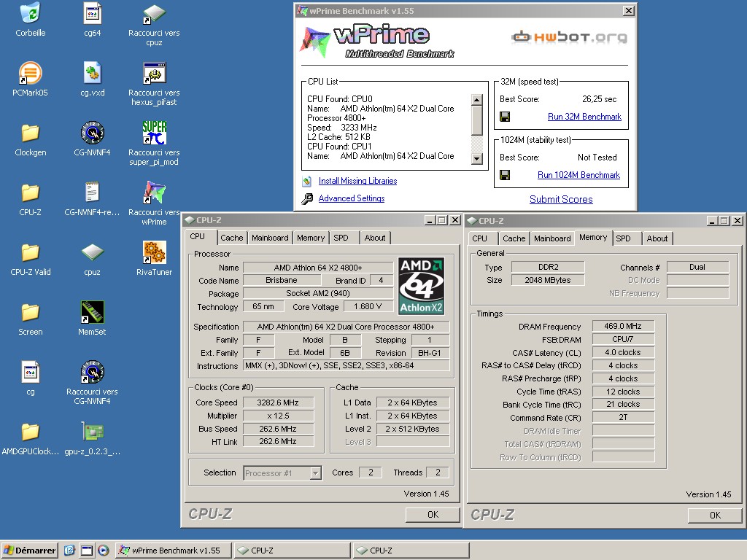
Task: Open Install Missing Libraries link
Action: [x=357, y=181]
